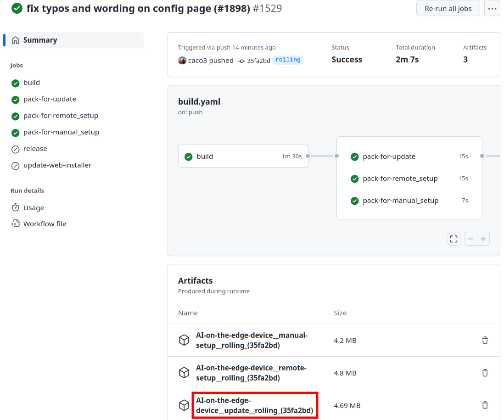The width and height of the screenshot is (504, 420).
Task: Click the rolling branch label
Action: click(288, 60)
